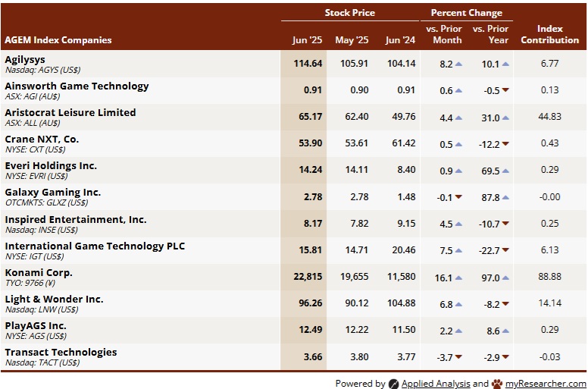Click the up arrow beside PlayAGS 8.6
588x389 pixels.
click(x=505, y=331)
